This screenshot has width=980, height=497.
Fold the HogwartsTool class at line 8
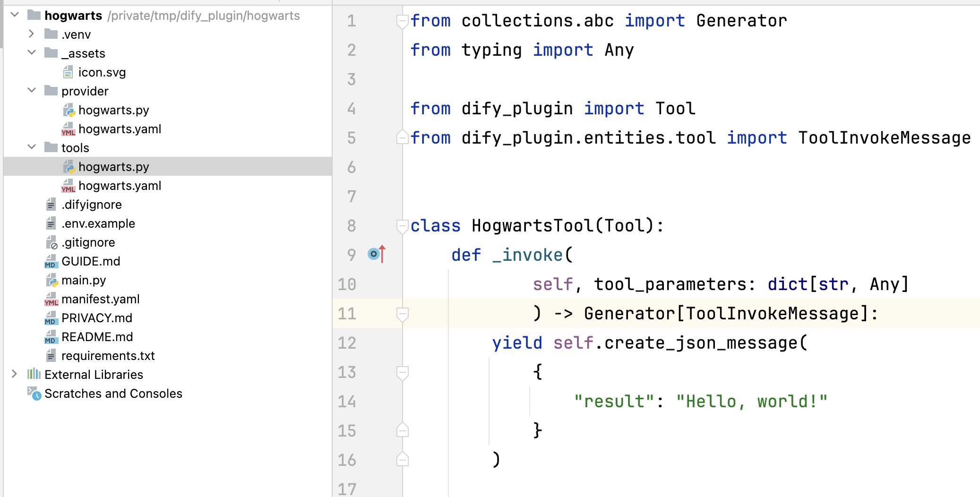pos(402,226)
